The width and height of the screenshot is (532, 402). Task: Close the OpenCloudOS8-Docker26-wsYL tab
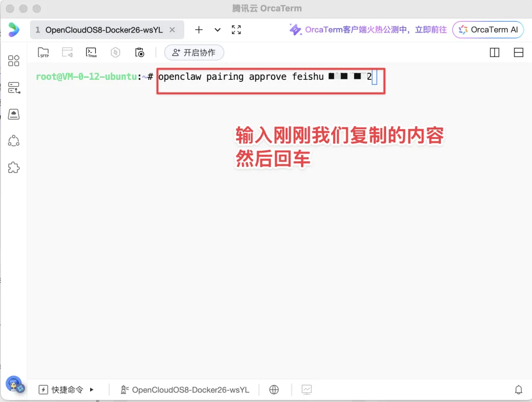point(172,30)
